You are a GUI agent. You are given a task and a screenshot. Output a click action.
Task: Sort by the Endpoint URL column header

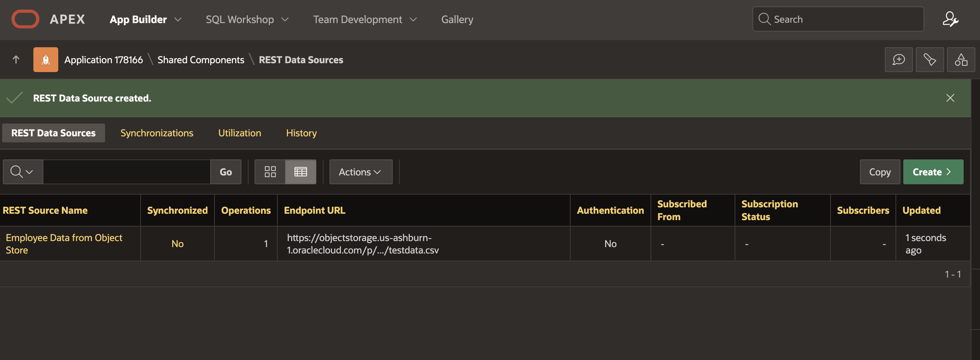(315, 211)
